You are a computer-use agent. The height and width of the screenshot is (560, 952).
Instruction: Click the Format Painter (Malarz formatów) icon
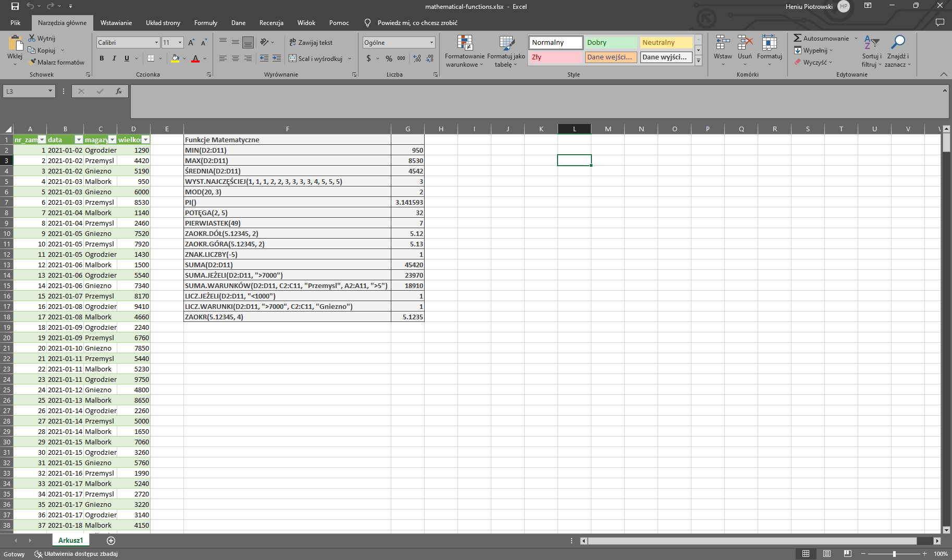point(33,62)
